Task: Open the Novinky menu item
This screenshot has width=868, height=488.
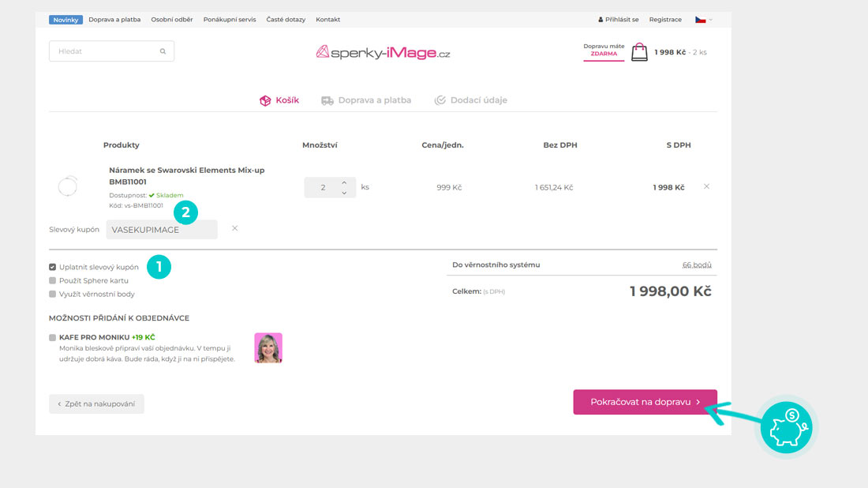Action: (65, 19)
